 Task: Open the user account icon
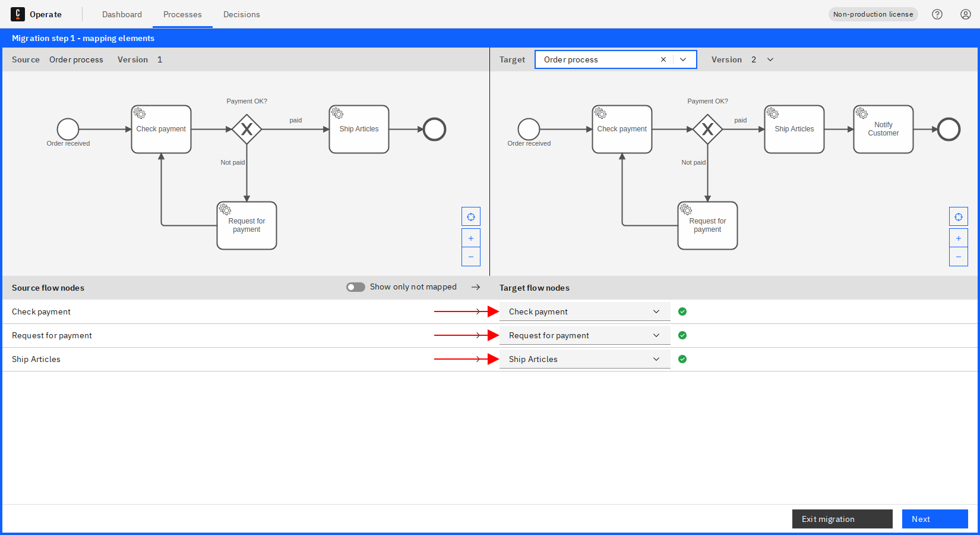click(965, 14)
